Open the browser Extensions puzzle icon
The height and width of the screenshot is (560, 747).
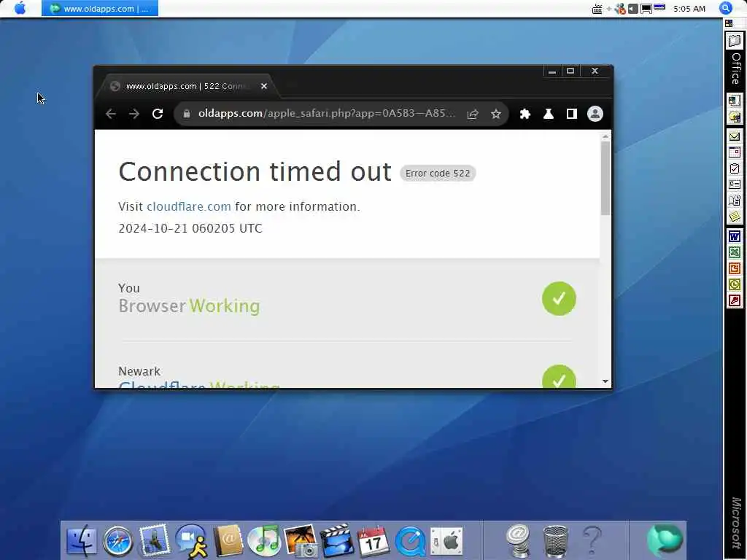tap(525, 114)
